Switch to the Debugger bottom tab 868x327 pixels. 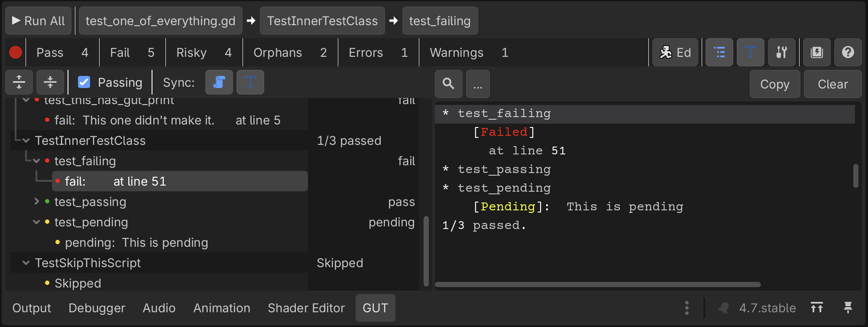97,308
